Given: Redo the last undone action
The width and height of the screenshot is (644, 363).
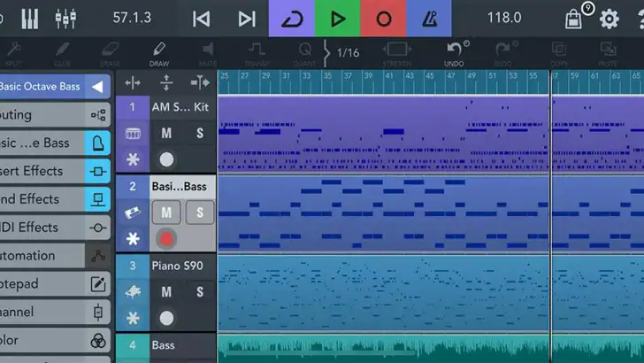Looking at the screenshot, I should (x=503, y=54).
